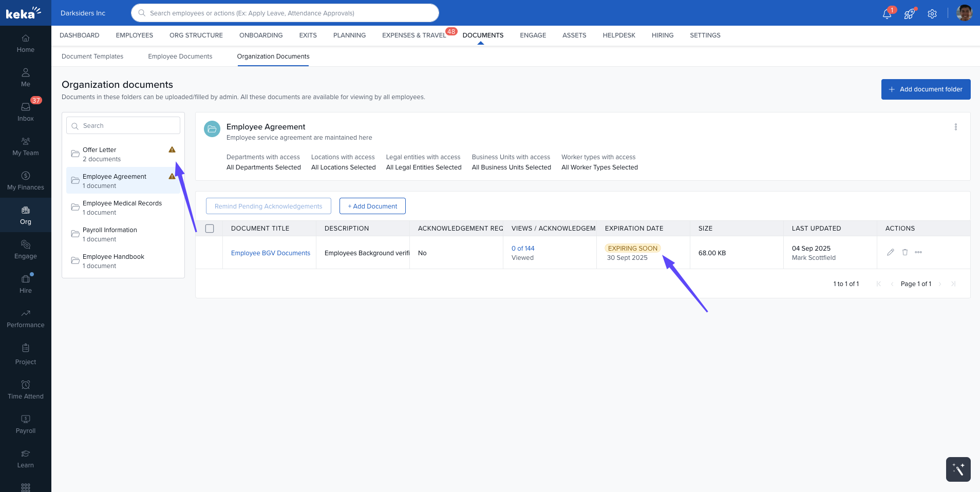This screenshot has height=492, width=980.
Task: Click the Learn icon in the sidebar
Action: (25, 458)
